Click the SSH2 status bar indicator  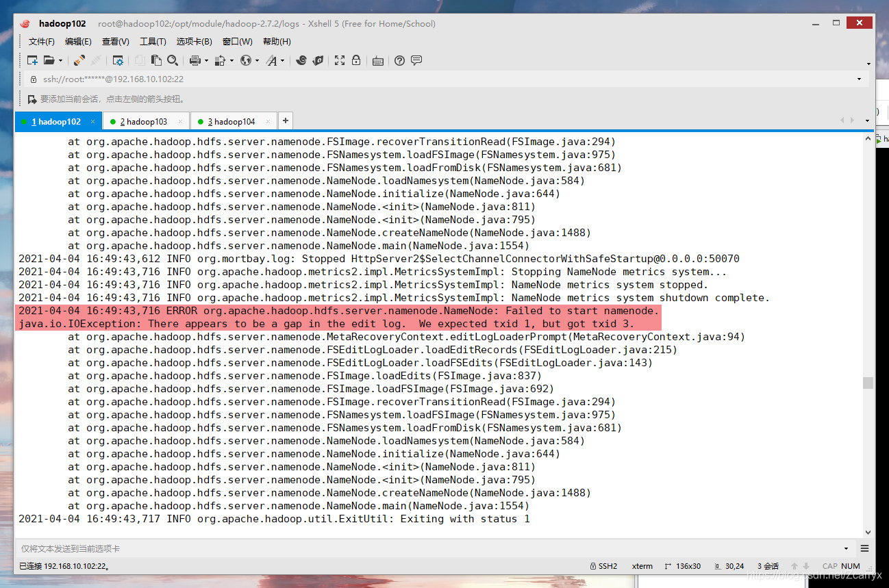click(x=603, y=566)
